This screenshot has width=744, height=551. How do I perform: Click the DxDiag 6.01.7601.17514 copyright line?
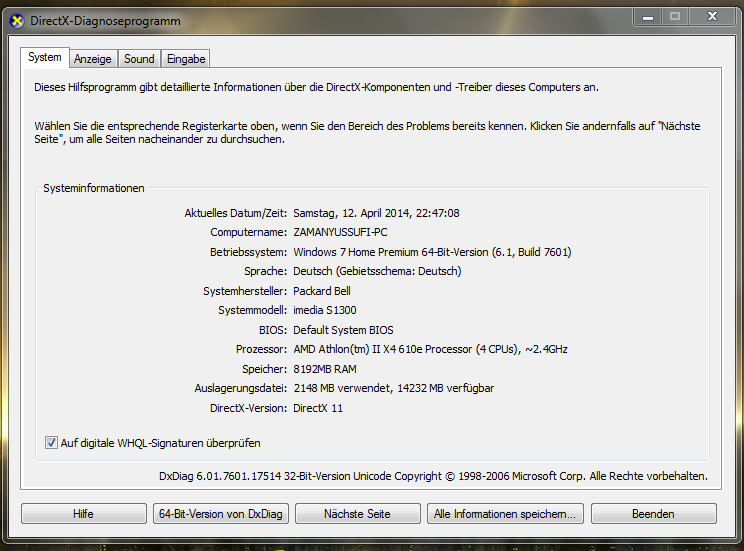coord(433,476)
